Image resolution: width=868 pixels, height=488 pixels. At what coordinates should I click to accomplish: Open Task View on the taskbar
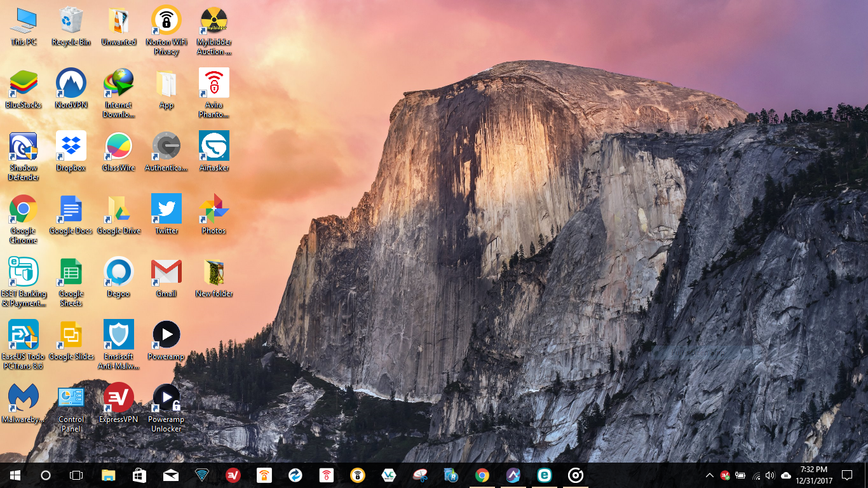point(76,475)
